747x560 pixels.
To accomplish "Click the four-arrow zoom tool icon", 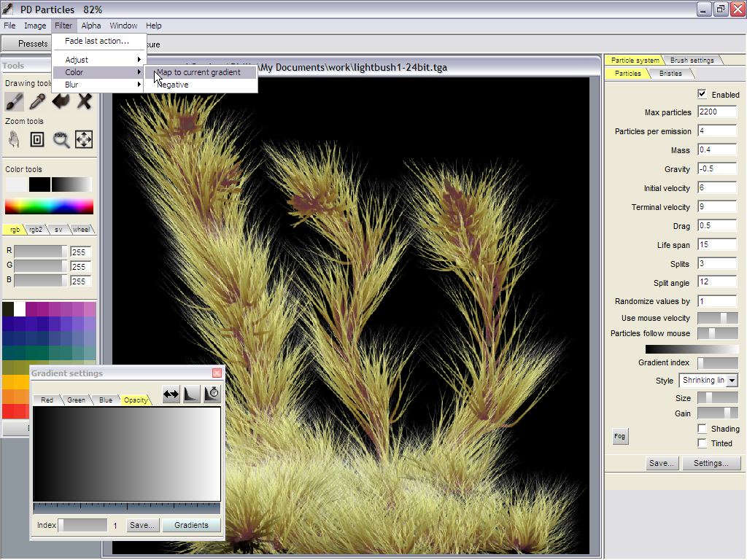I will [x=84, y=139].
